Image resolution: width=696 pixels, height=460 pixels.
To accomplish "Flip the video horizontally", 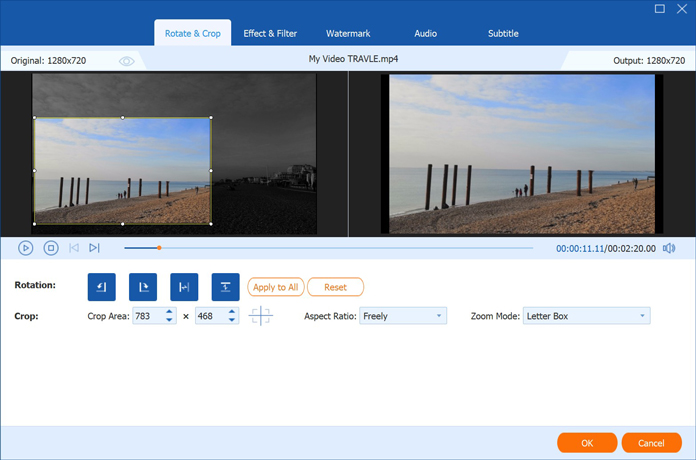I will coord(184,287).
